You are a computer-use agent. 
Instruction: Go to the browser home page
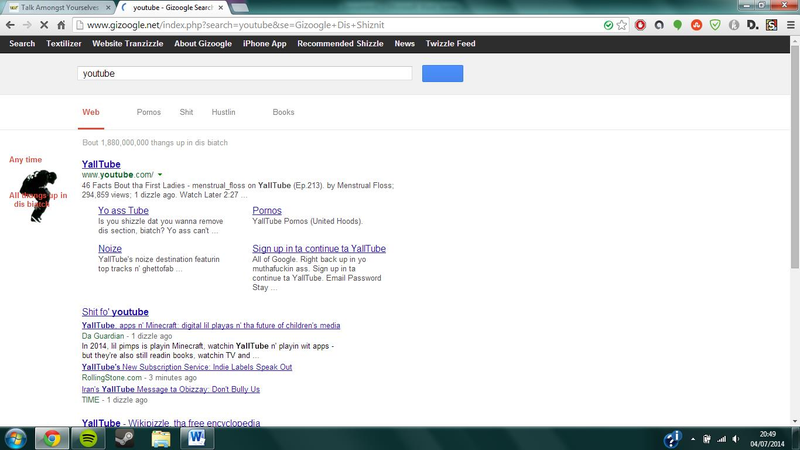click(x=61, y=25)
